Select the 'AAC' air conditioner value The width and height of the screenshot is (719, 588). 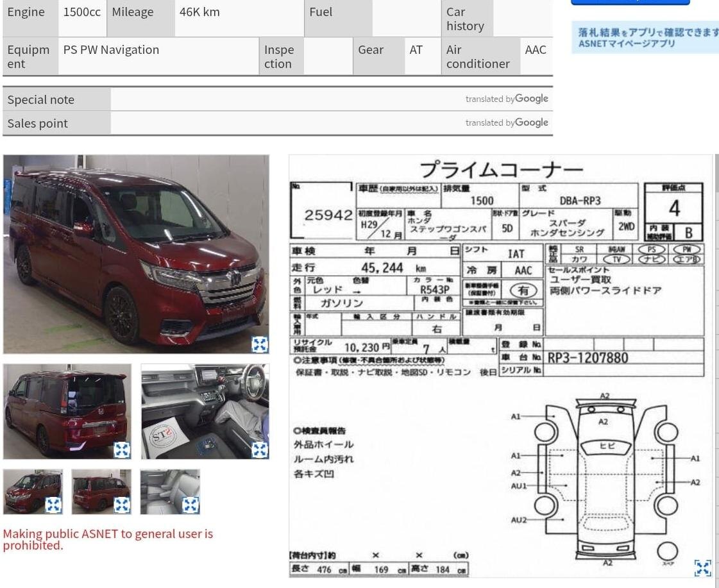pos(536,49)
